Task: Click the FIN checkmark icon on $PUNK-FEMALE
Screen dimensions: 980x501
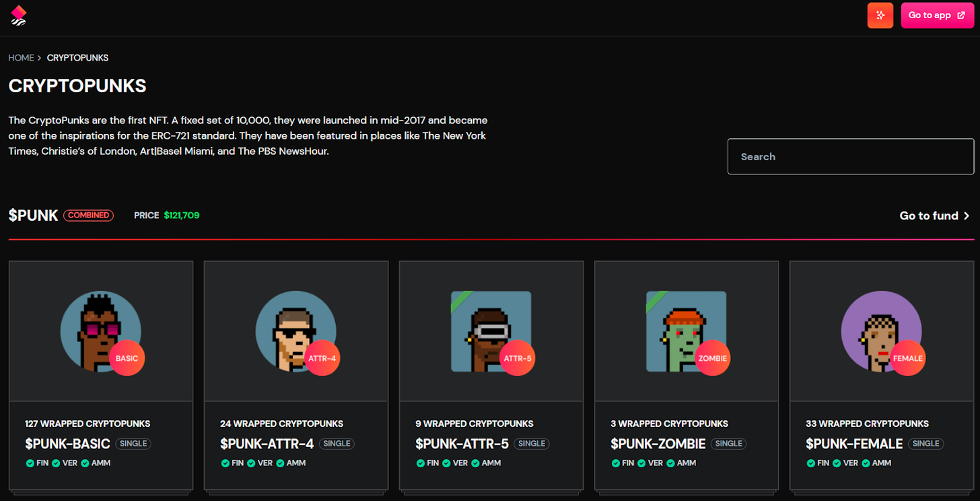Action: coord(810,463)
